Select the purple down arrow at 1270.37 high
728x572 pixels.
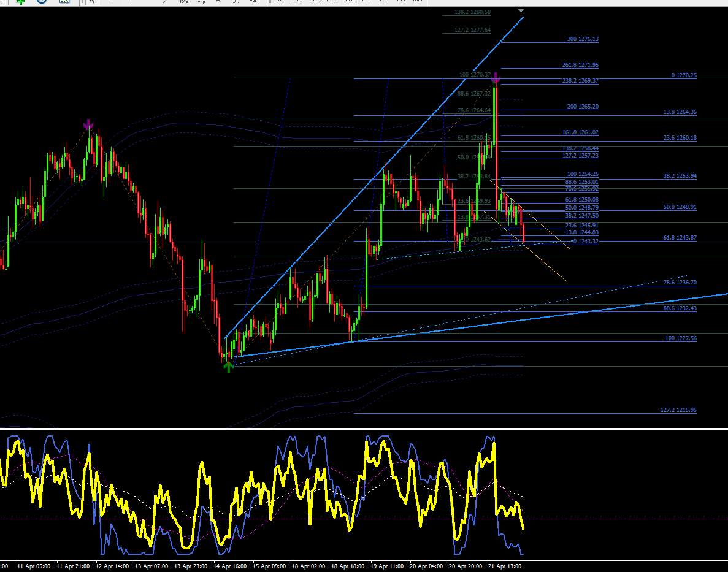pyautogui.click(x=496, y=78)
